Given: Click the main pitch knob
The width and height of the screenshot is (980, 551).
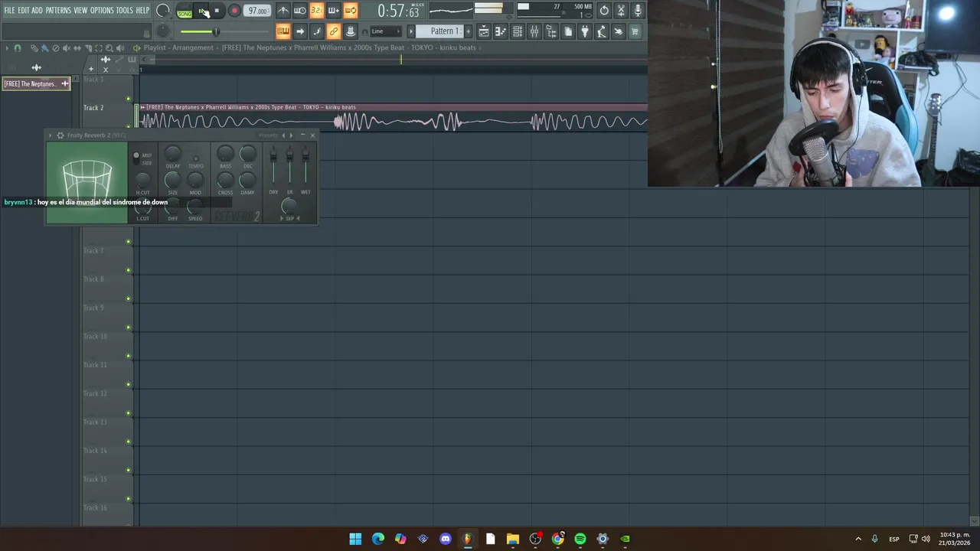Looking at the screenshot, I should point(163,31).
